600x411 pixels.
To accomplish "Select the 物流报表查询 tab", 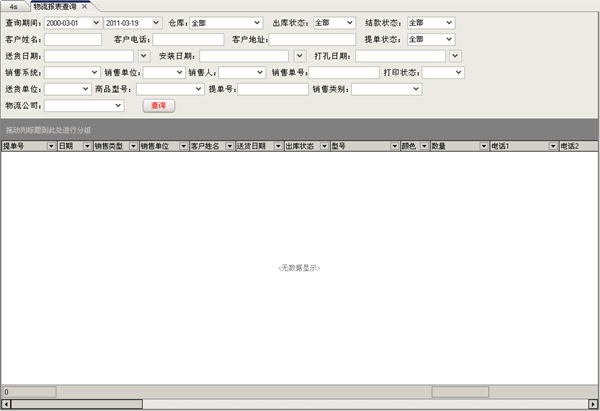I will coord(54,6).
